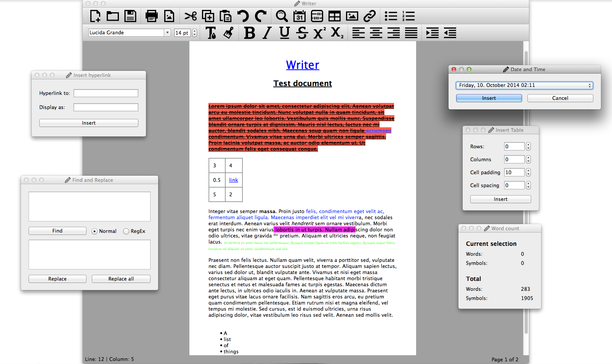The height and width of the screenshot is (364, 612).
Task: Click the Replace all button
Action: [121, 279]
